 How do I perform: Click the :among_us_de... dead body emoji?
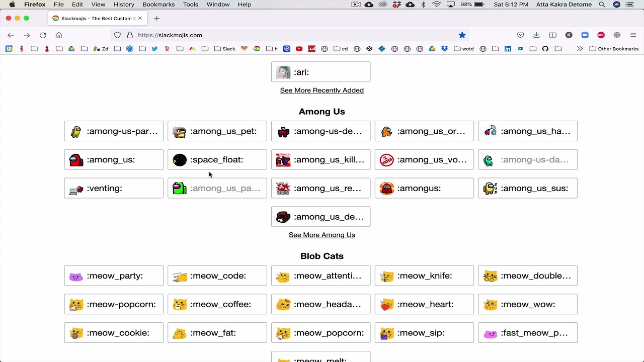click(x=321, y=217)
